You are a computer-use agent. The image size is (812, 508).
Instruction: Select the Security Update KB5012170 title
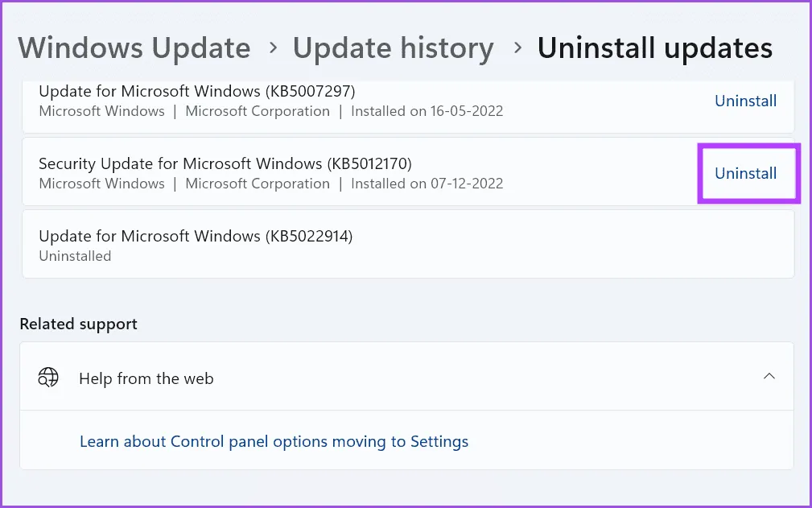pos(225,163)
